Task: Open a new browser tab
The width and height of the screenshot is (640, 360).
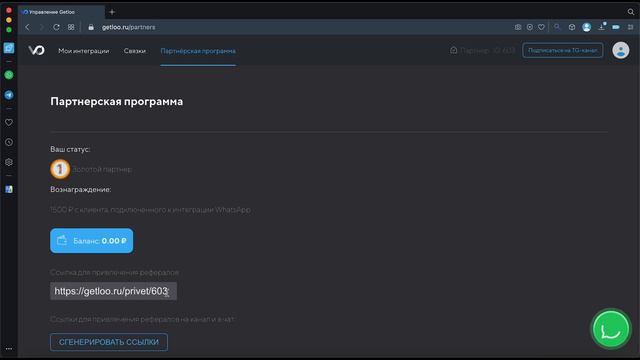Action: [112, 12]
